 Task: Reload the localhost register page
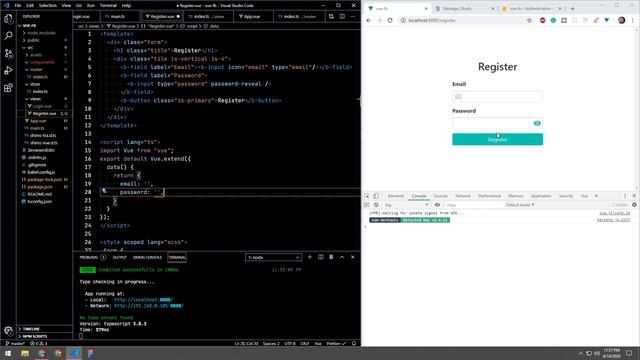pyautogui.click(x=390, y=20)
